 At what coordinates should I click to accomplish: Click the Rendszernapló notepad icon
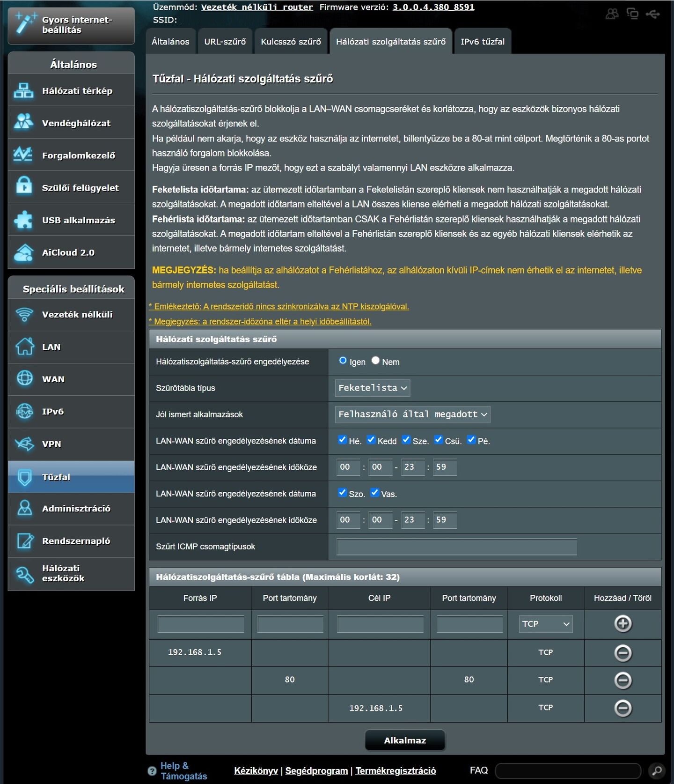click(25, 540)
